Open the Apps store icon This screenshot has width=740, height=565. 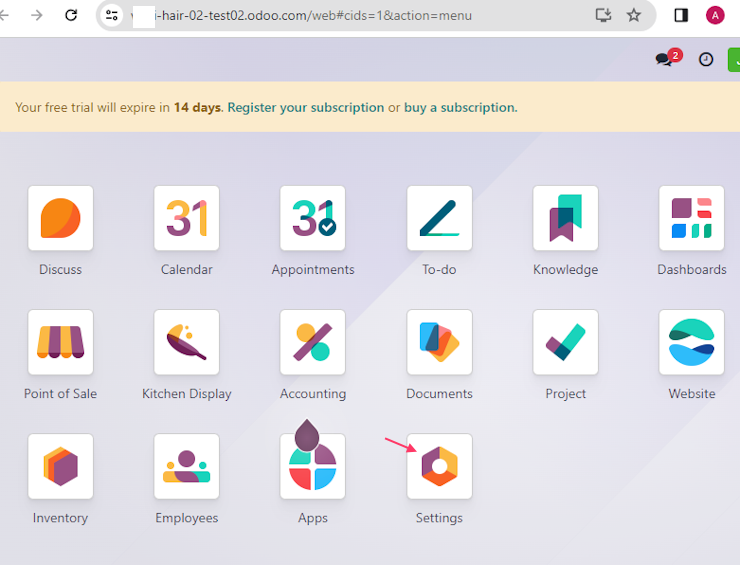coord(312,466)
